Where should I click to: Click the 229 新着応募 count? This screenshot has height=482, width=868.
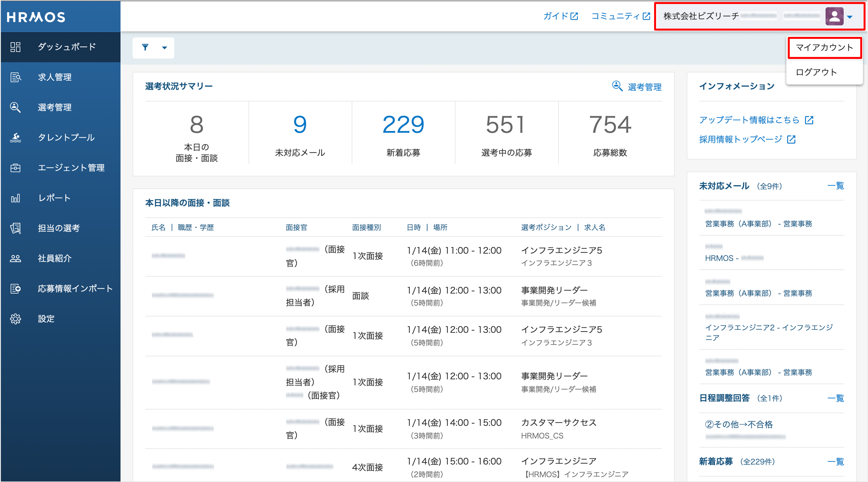tap(403, 124)
